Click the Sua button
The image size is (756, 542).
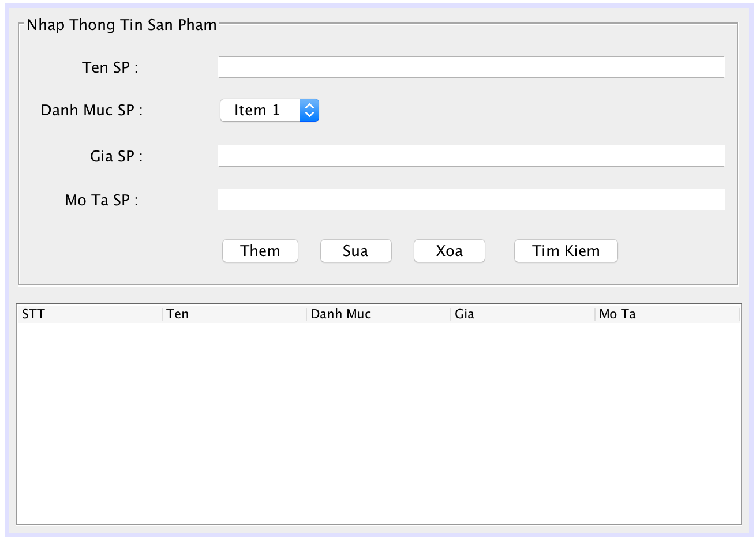coord(355,251)
